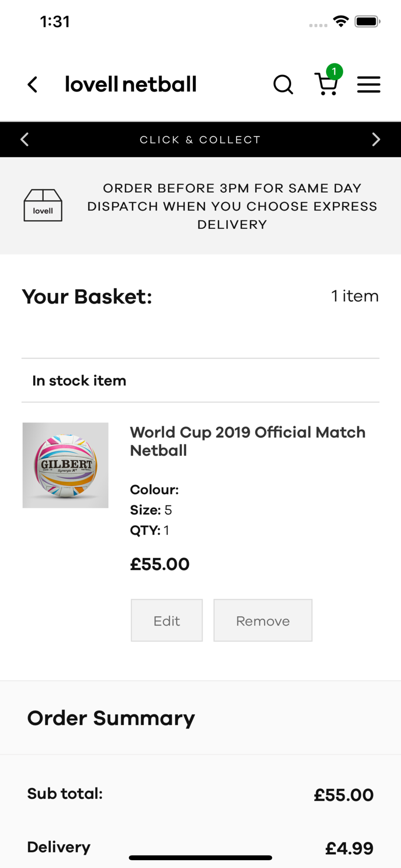This screenshot has width=401, height=868.
Task: Open the shopping cart icon
Action: (326, 85)
